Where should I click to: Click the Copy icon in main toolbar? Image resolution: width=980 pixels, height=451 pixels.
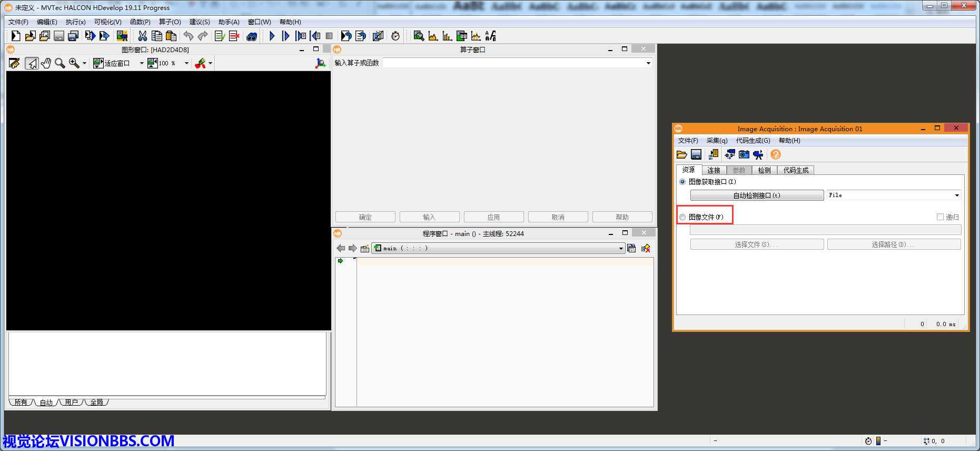click(x=156, y=36)
